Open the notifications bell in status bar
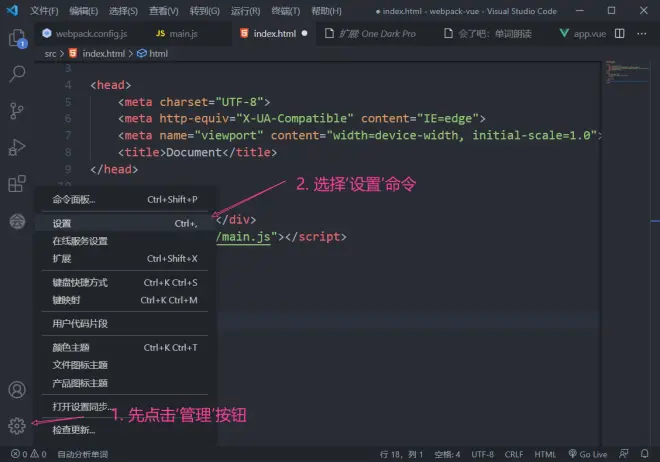 (644, 454)
